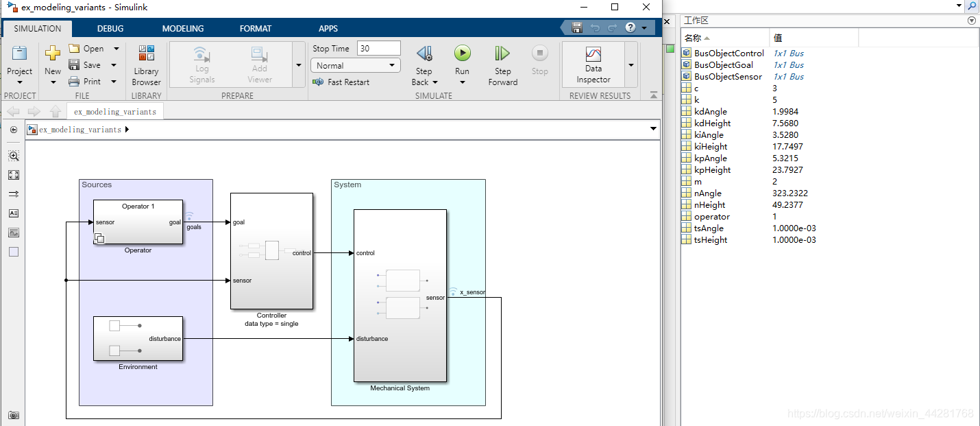Toggle sample time display arrows icon

(x=14, y=194)
